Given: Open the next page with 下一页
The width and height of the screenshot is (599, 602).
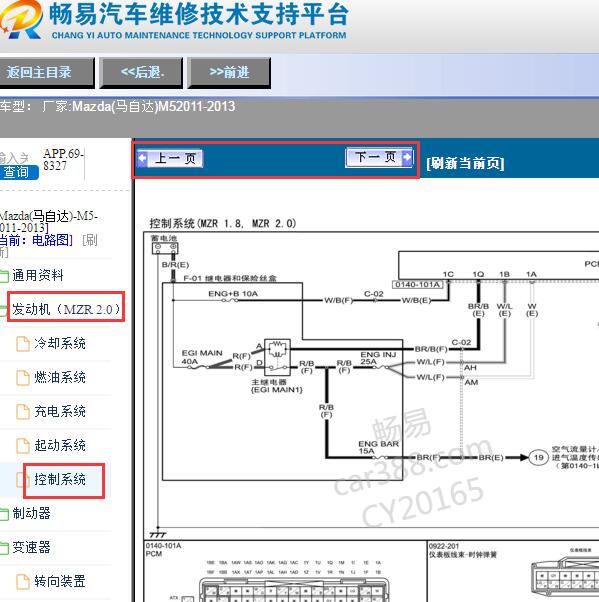Looking at the screenshot, I should [379, 157].
